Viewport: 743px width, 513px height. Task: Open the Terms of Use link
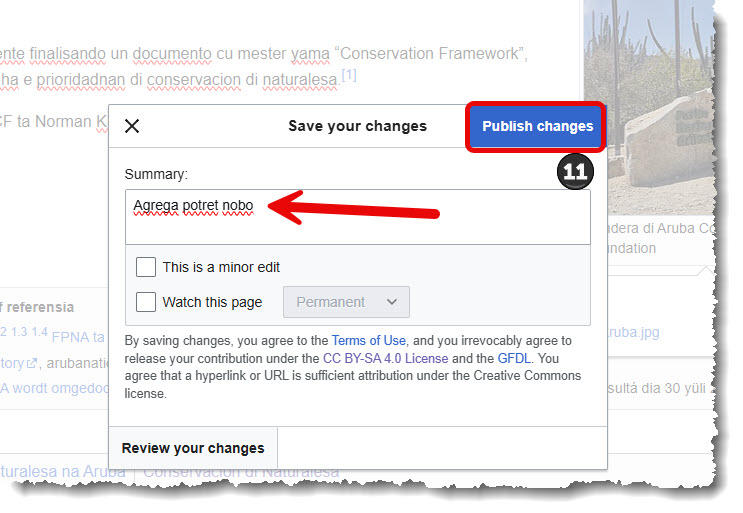[369, 341]
